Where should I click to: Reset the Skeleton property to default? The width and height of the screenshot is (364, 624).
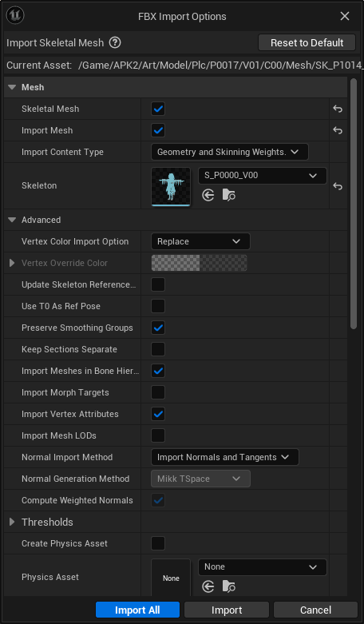(x=338, y=186)
